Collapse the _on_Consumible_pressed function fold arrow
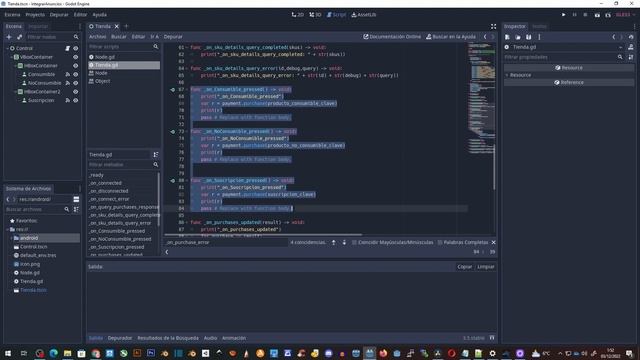 187,89
